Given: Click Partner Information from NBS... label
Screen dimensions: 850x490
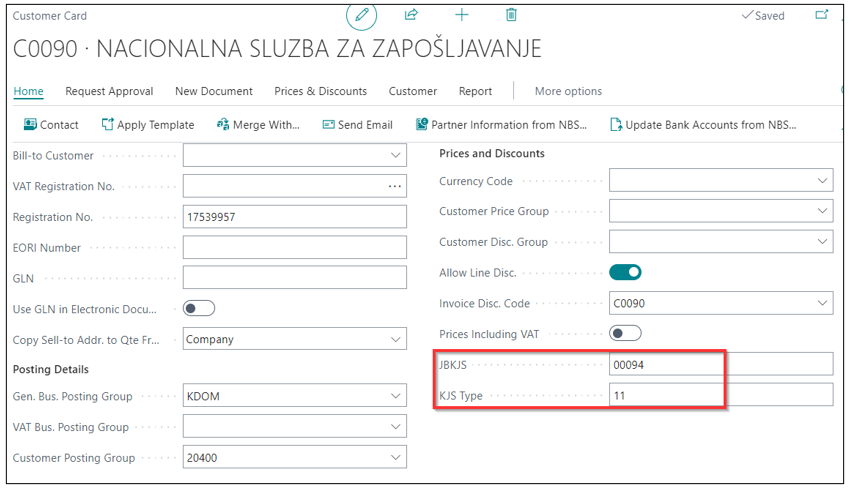Looking at the screenshot, I should (509, 125).
